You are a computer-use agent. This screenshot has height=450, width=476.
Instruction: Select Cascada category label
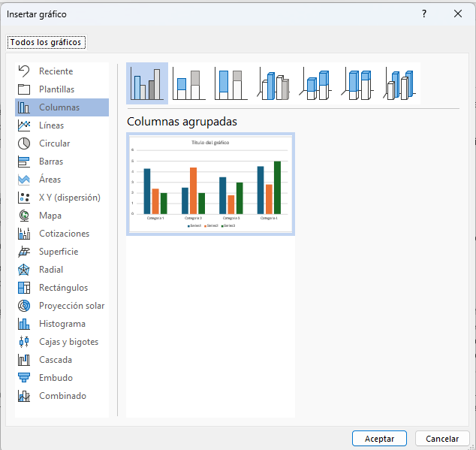point(56,360)
